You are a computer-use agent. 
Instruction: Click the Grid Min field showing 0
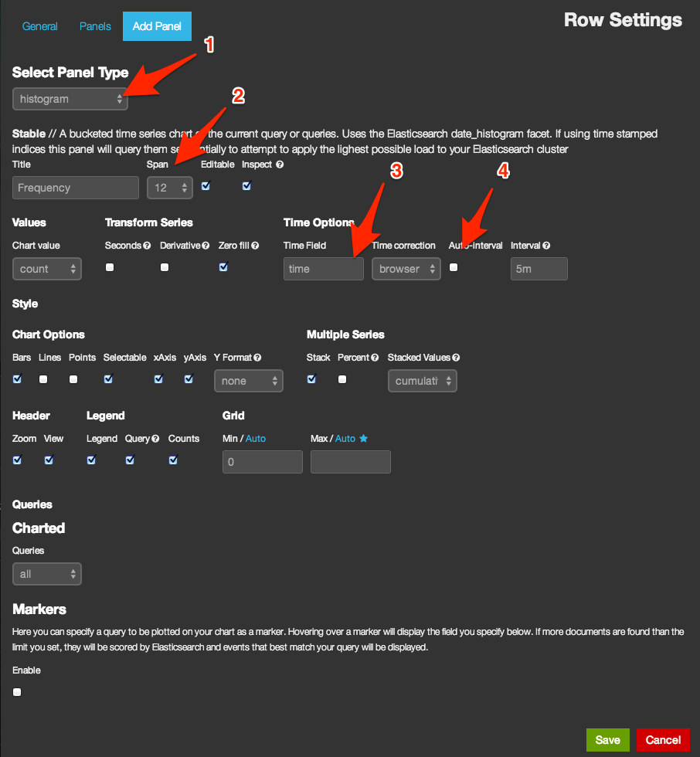click(x=263, y=462)
